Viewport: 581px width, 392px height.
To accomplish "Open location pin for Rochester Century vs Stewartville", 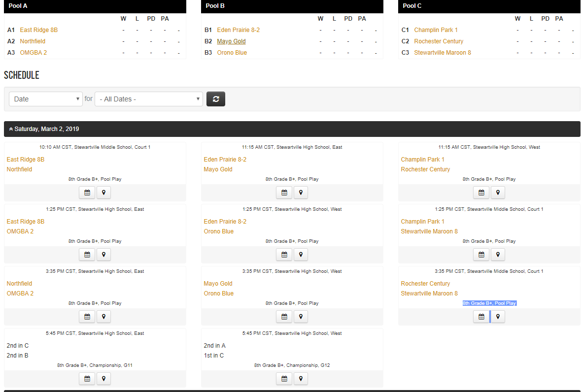I will (498, 317).
